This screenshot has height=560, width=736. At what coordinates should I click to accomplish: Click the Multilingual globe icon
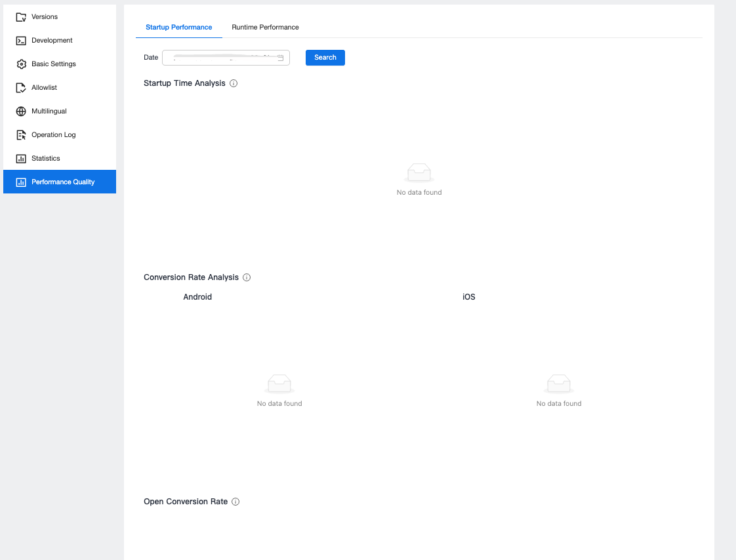pos(21,111)
